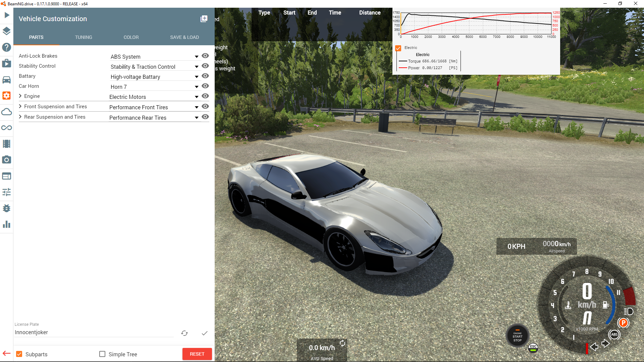Expand the Engine parts tree item

point(20,96)
